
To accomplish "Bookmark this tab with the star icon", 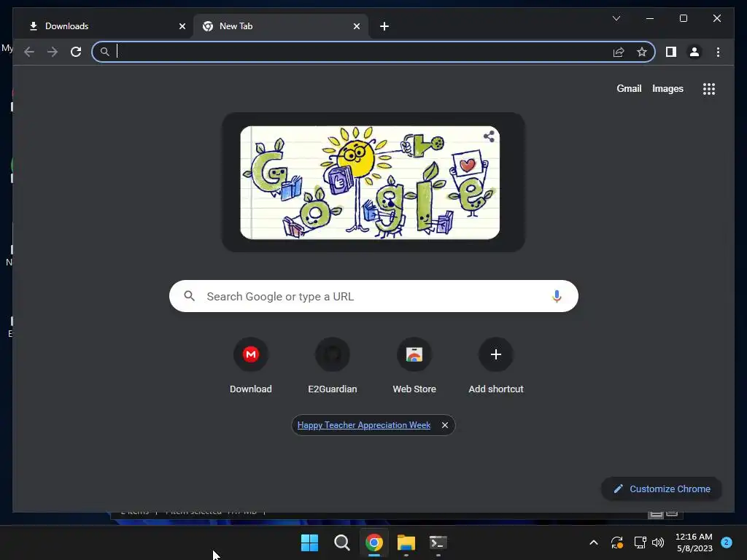I will 642,52.
